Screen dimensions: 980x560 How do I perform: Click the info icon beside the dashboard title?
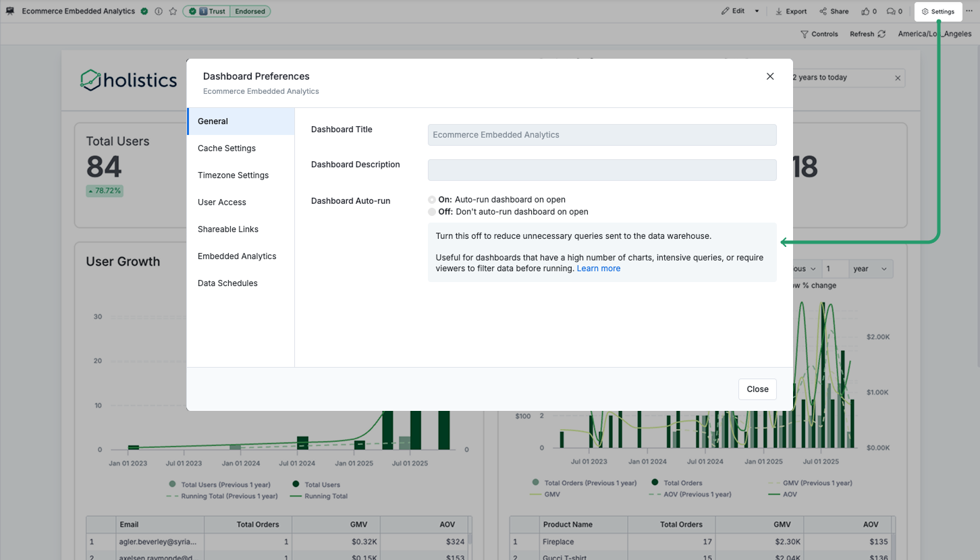tap(159, 11)
